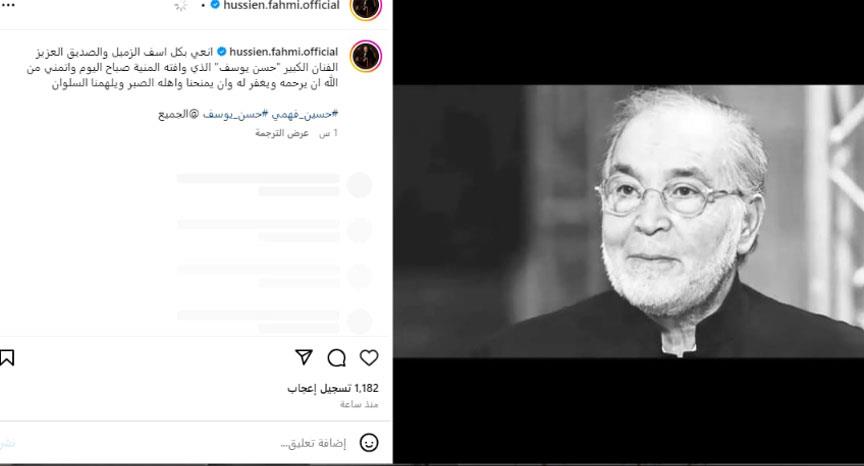Like the post with heart icon

click(369, 358)
